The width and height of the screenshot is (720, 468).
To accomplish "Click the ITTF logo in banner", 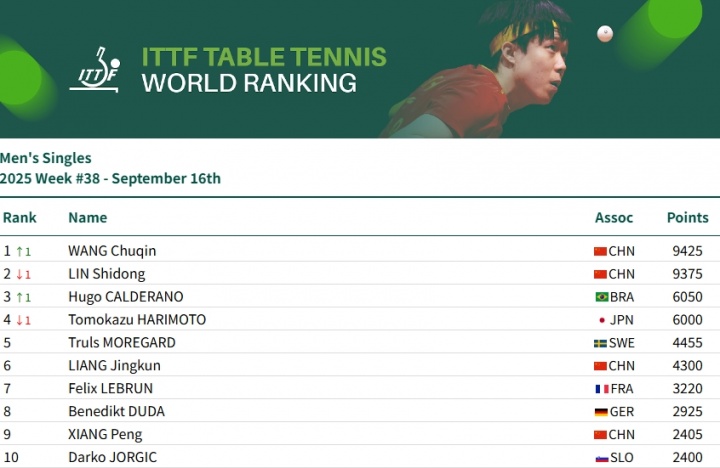I will coord(94,69).
